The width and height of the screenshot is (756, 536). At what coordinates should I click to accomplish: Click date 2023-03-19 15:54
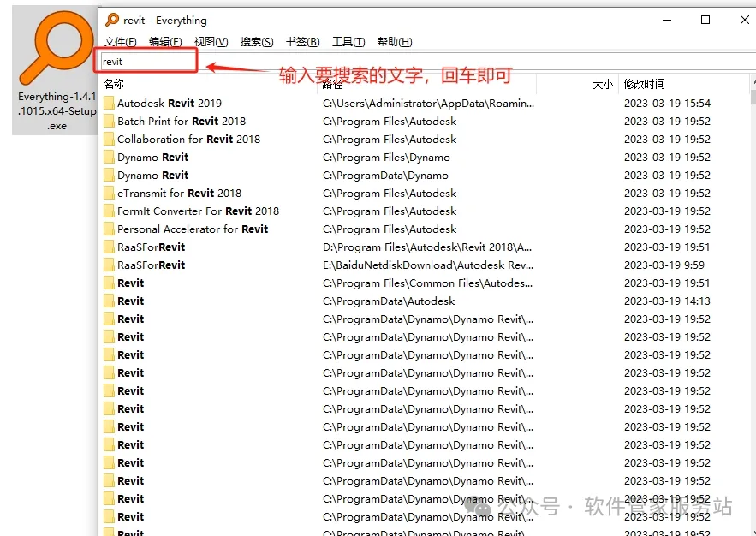(x=667, y=103)
